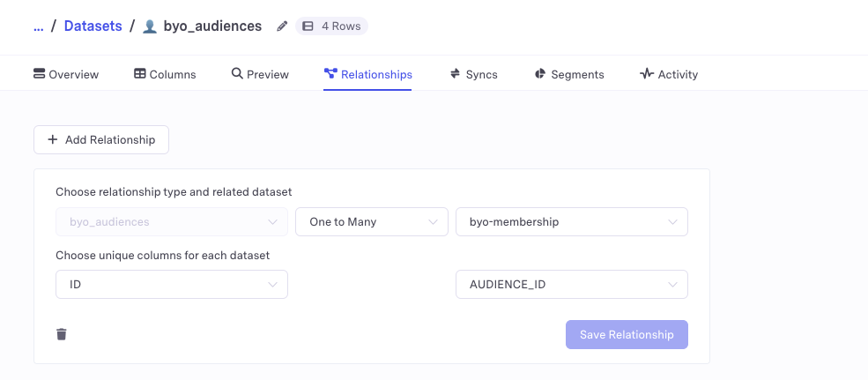Click the Segments pie chart icon
The height and width of the screenshot is (380, 868).
coord(540,74)
